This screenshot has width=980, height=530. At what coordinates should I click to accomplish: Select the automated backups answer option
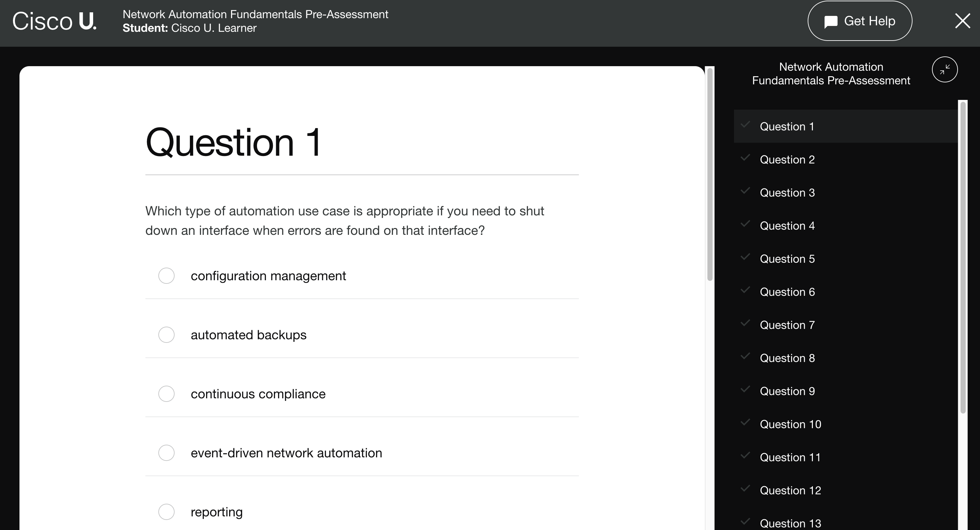tap(167, 334)
